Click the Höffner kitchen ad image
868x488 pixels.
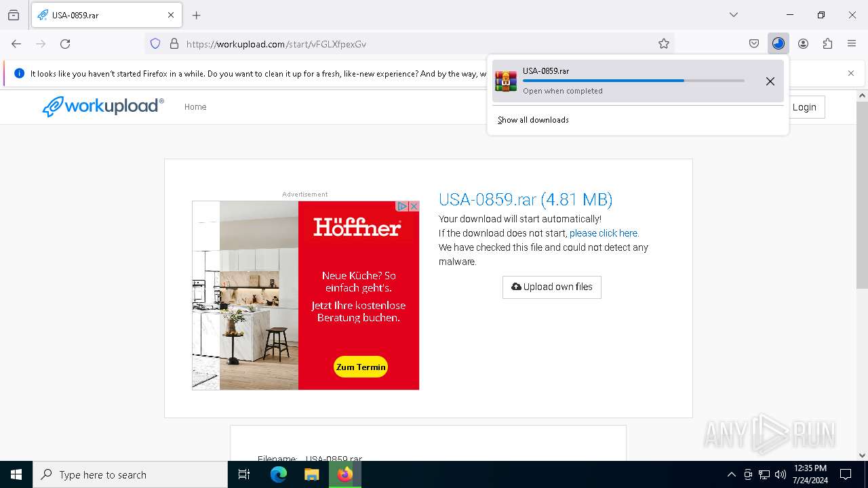coord(245,295)
